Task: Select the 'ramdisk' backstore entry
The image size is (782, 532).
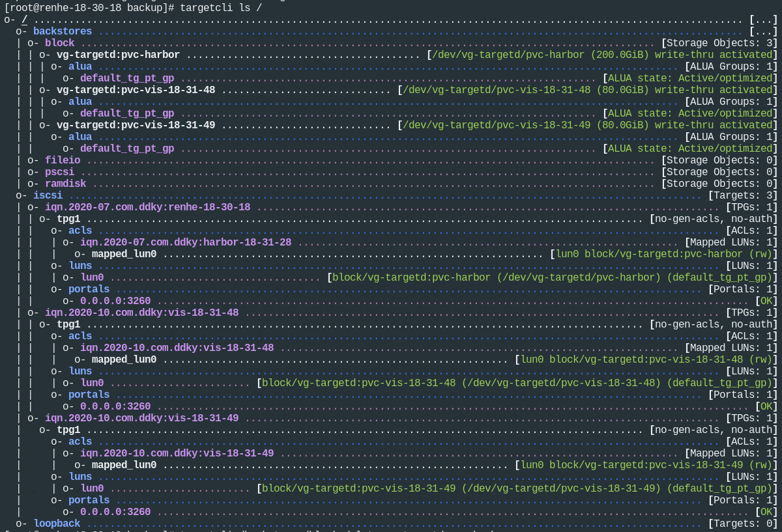Action: 66,184
